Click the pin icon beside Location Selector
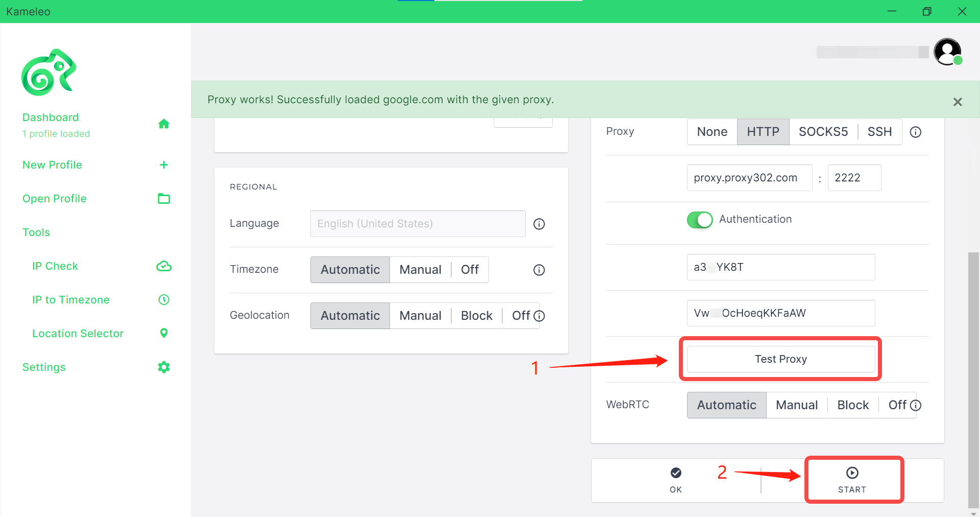 click(x=164, y=333)
